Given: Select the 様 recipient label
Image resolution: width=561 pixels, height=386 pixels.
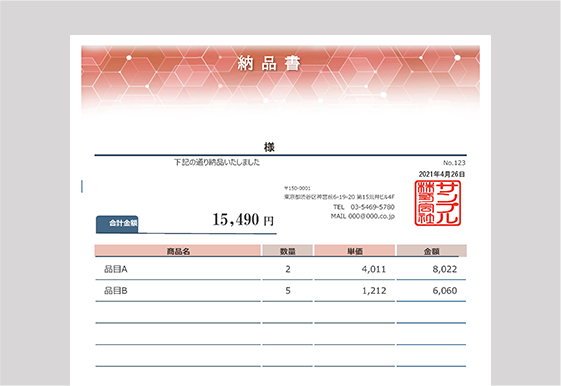Looking at the screenshot, I should point(269,147).
